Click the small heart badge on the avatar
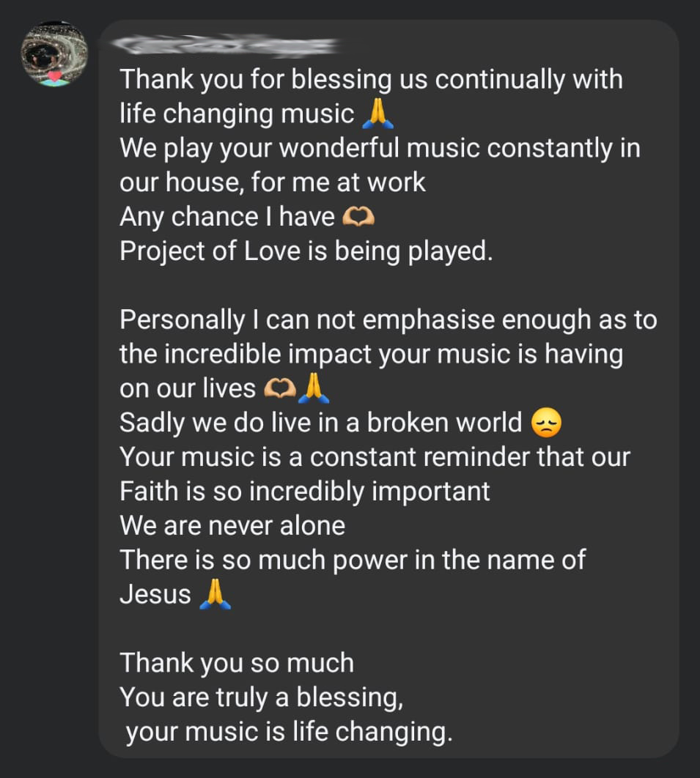Image resolution: width=700 pixels, height=778 pixels. click(54, 76)
